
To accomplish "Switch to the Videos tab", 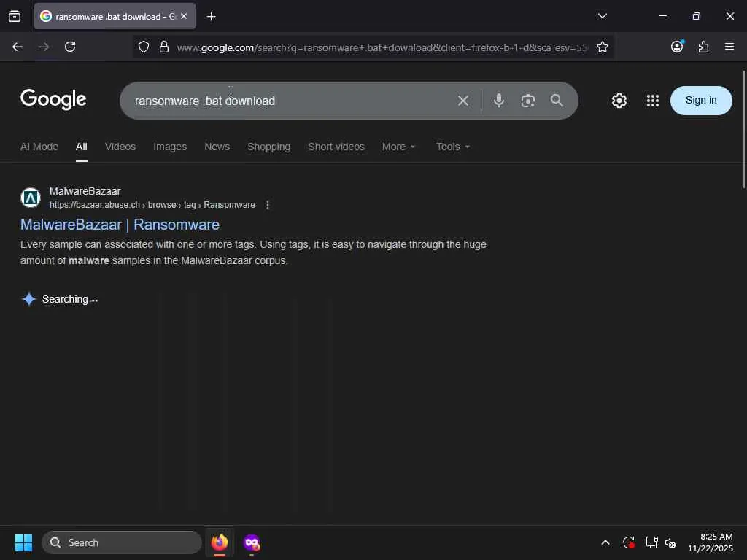I will click(120, 147).
